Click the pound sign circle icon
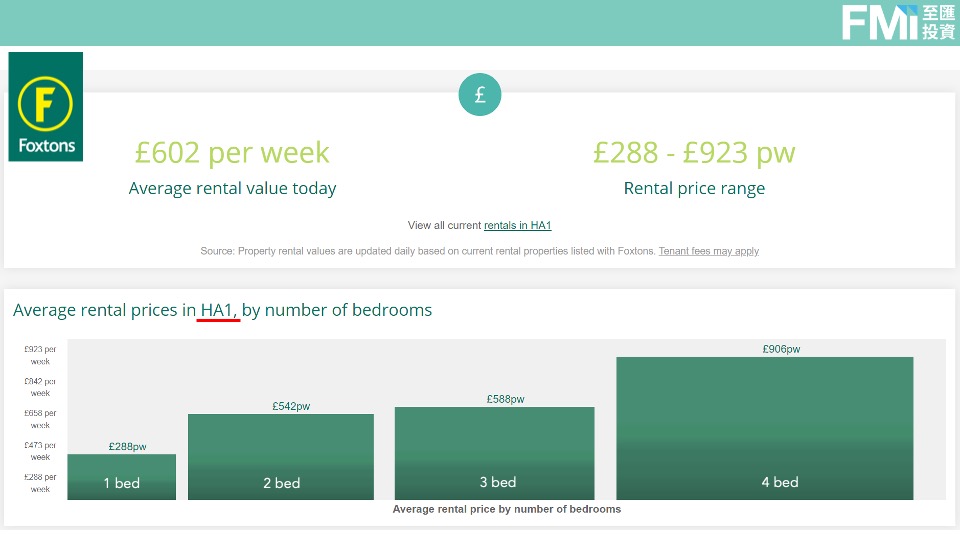The width and height of the screenshot is (960, 540). 480,95
